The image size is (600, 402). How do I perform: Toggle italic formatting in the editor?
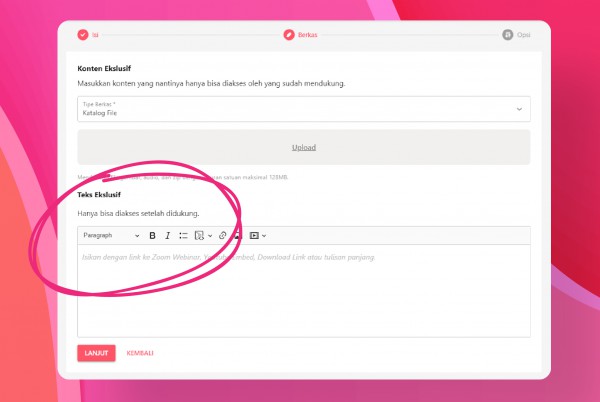click(168, 236)
